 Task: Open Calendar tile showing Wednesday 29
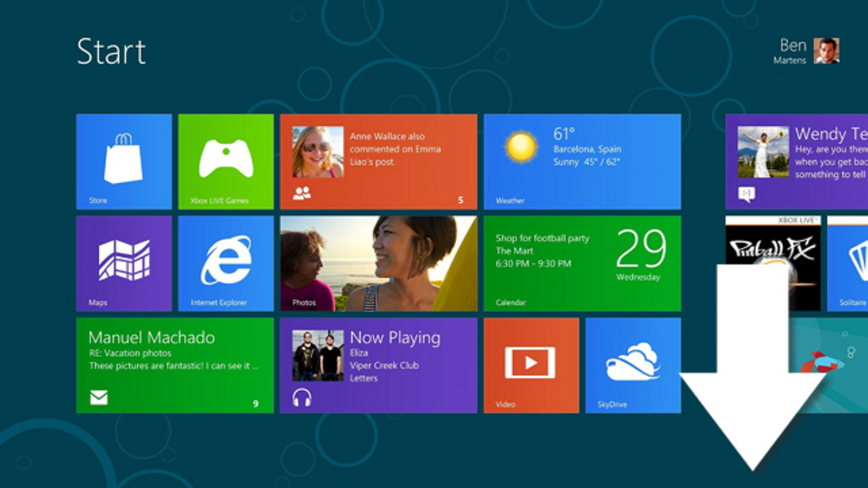[x=582, y=264]
